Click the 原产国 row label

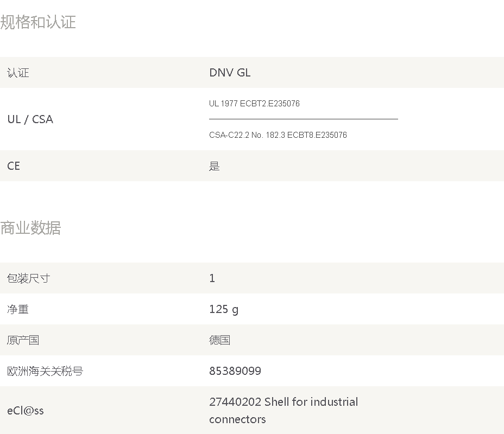(23, 340)
